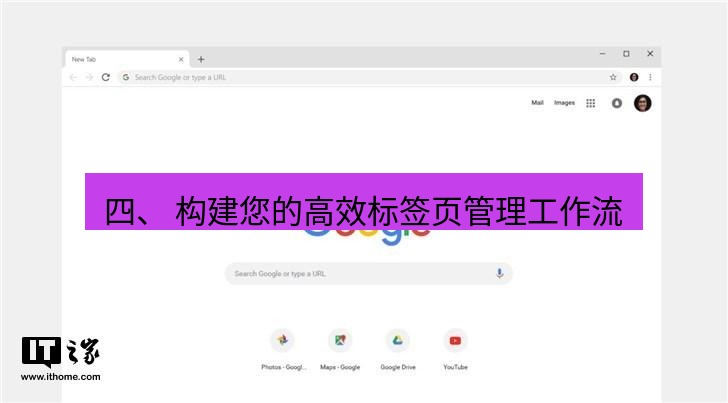The height and width of the screenshot is (403, 728).
Task: Open the Photos shortcut tile
Action: [283, 340]
